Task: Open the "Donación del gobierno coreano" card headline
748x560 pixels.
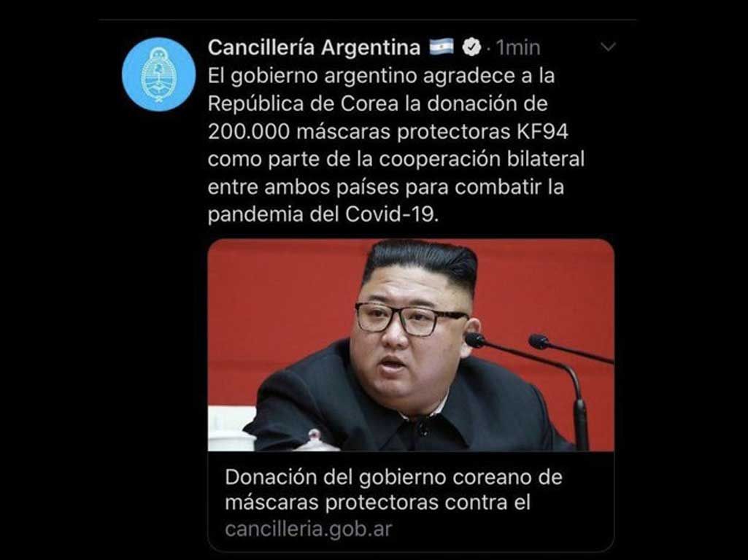Action: (x=393, y=477)
